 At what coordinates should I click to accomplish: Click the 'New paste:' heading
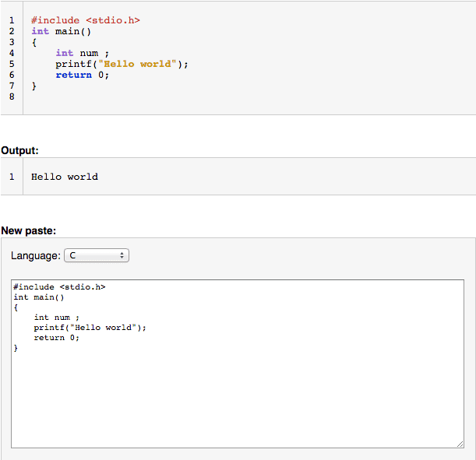[29, 230]
